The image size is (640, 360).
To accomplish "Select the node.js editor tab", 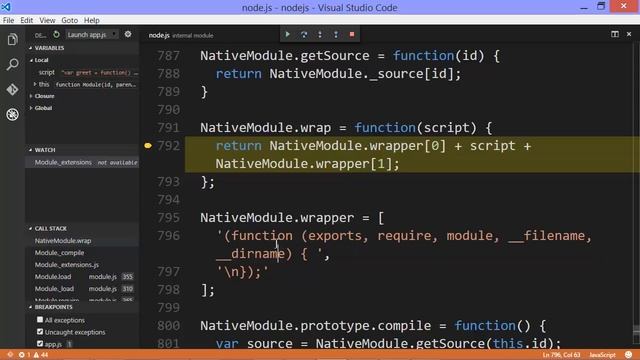I will 180,36.
